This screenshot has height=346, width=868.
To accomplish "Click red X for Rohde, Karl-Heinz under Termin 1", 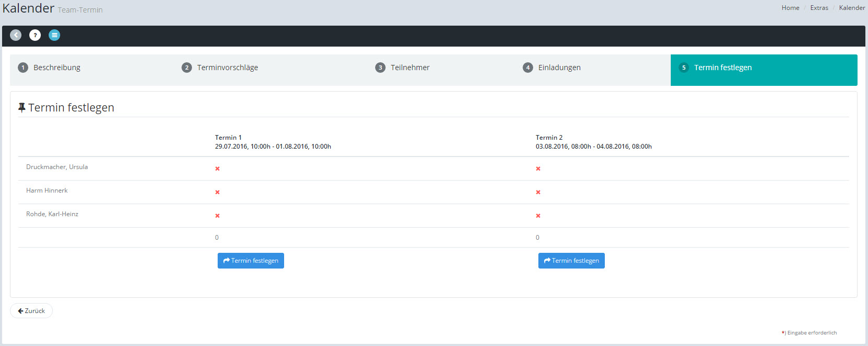I will point(217,216).
